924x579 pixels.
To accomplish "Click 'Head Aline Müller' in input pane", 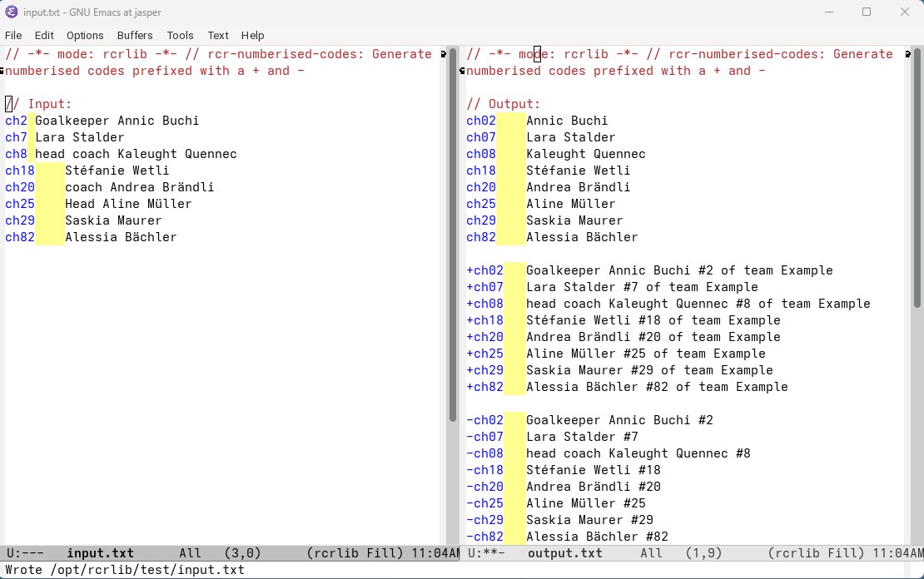I will point(128,204).
